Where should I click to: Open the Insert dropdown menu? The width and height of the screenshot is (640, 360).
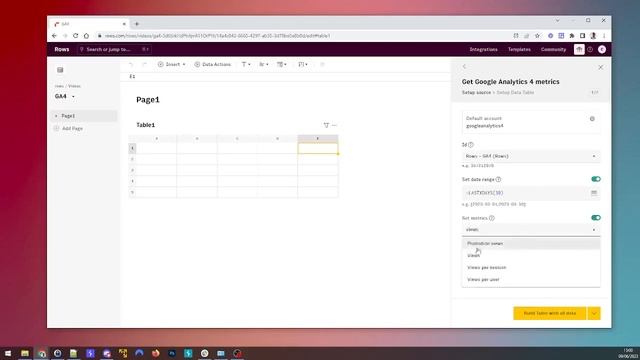(x=172, y=64)
